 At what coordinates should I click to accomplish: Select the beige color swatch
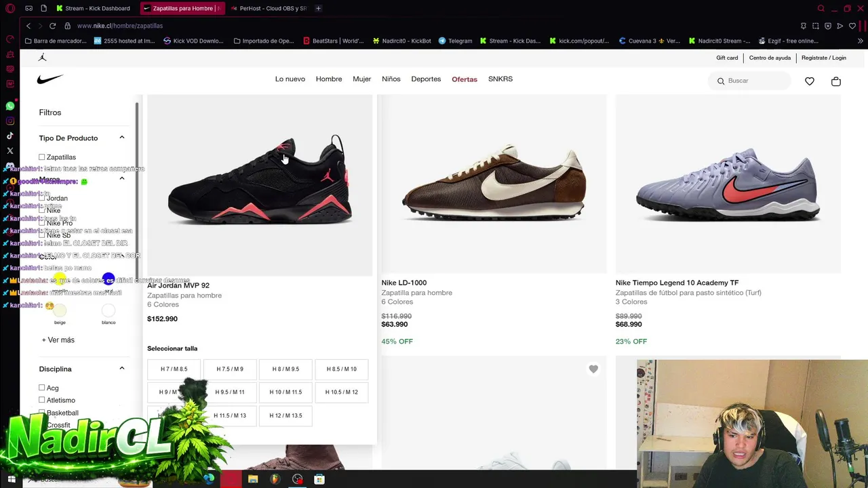[60, 310]
